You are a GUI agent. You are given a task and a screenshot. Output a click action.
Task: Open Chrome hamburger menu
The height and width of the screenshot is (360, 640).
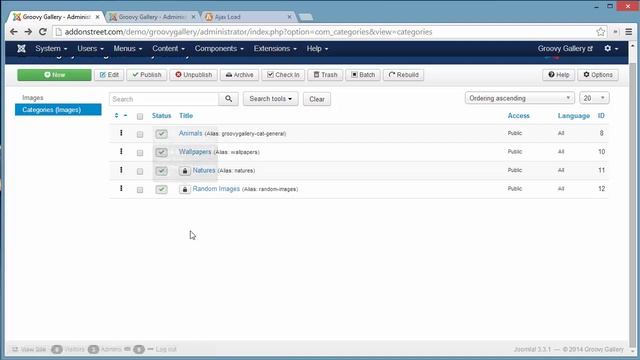point(629,32)
